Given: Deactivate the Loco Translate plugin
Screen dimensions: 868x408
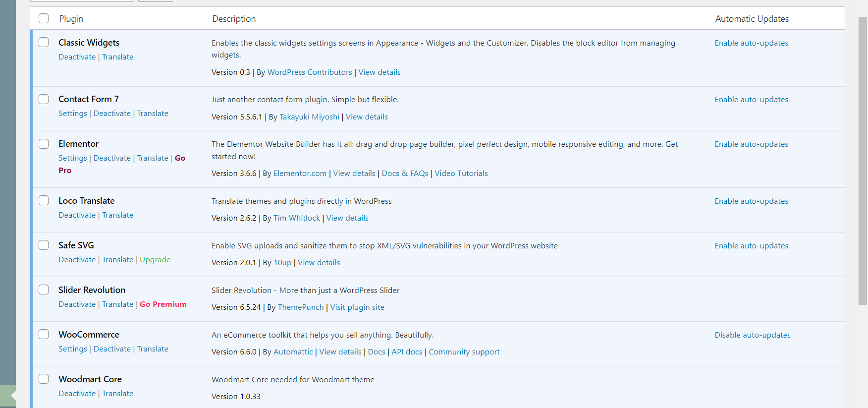Looking at the screenshot, I should pos(77,215).
